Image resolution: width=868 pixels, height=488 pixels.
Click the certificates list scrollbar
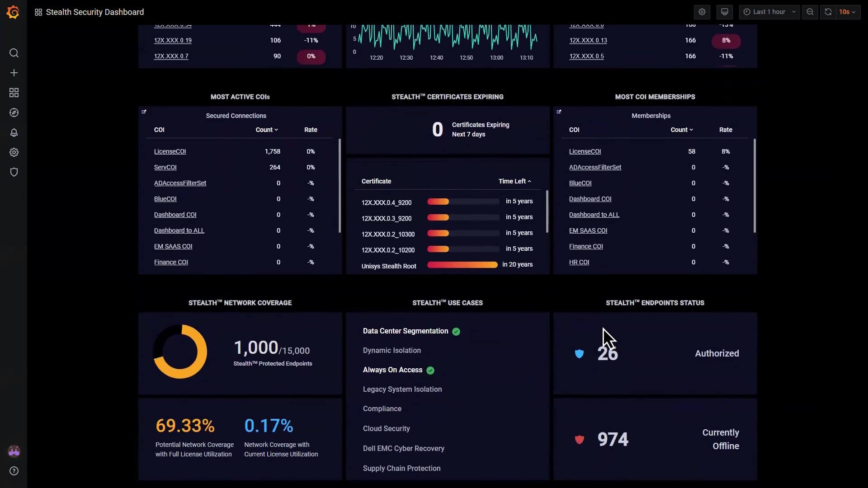[x=547, y=212]
